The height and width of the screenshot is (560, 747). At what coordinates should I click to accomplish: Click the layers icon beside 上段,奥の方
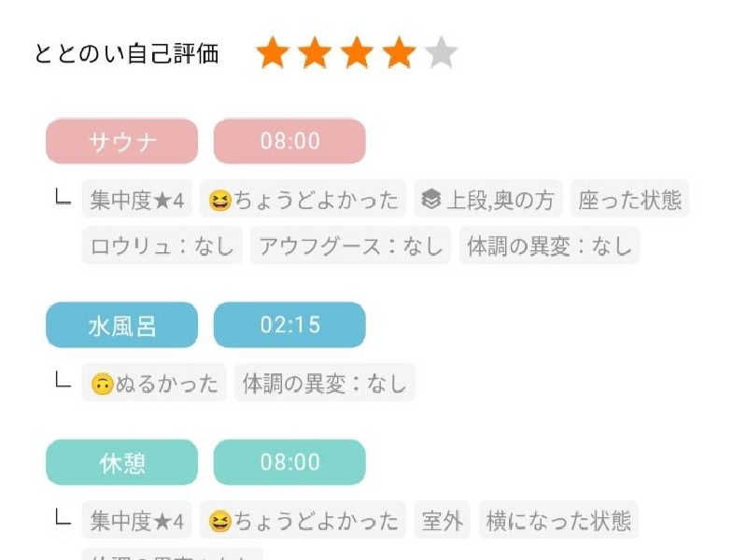tap(431, 200)
